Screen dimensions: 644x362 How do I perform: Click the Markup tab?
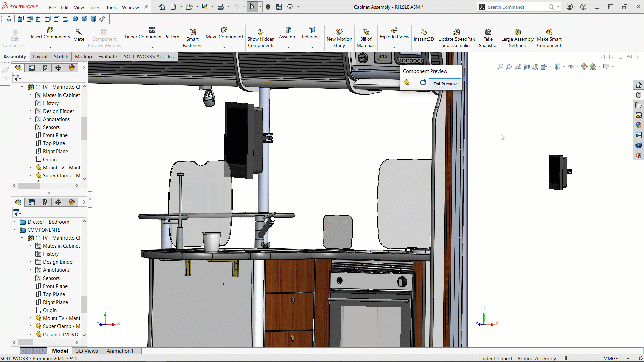(83, 56)
